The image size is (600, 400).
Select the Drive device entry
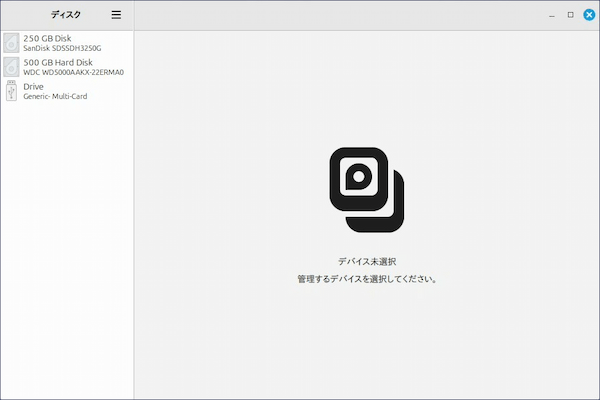(70, 91)
